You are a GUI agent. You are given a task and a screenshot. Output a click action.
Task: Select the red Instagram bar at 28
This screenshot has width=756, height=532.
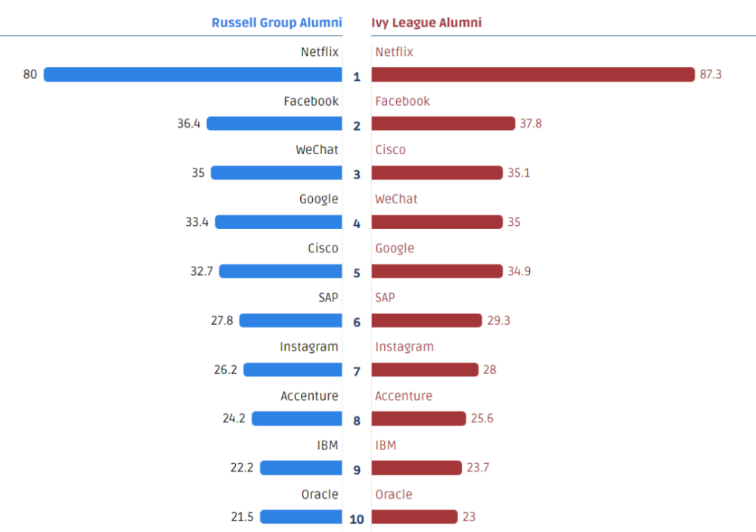[x=425, y=370]
